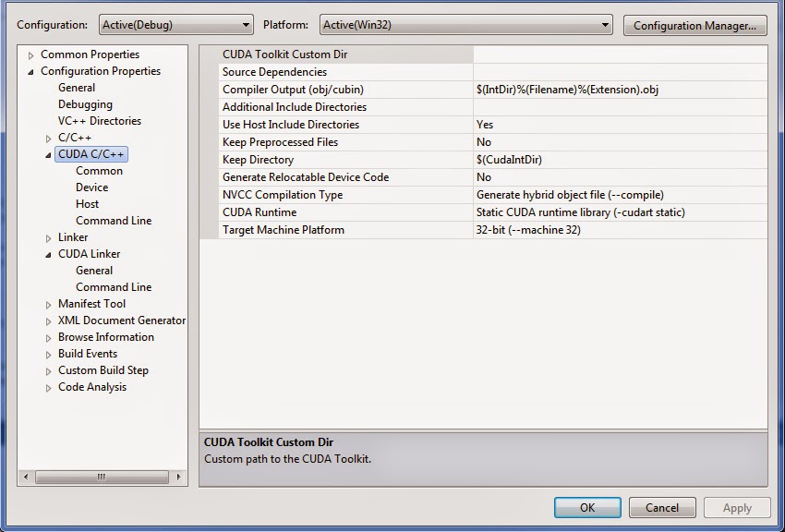Image resolution: width=785 pixels, height=532 pixels.
Task: Select General under CUDA Linker
Action: 94,271
